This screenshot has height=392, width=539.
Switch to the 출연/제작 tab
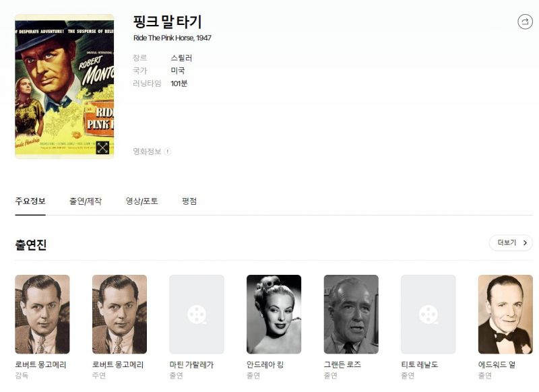(86, 201)
